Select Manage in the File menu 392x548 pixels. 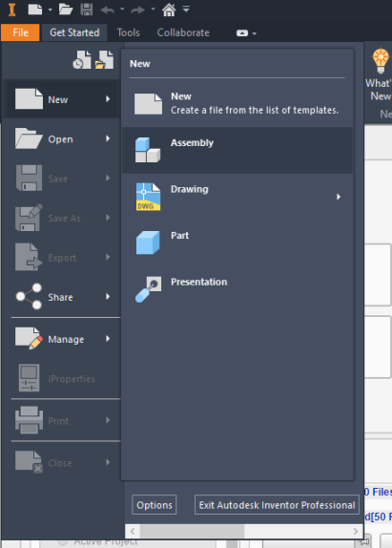(62, 339)
